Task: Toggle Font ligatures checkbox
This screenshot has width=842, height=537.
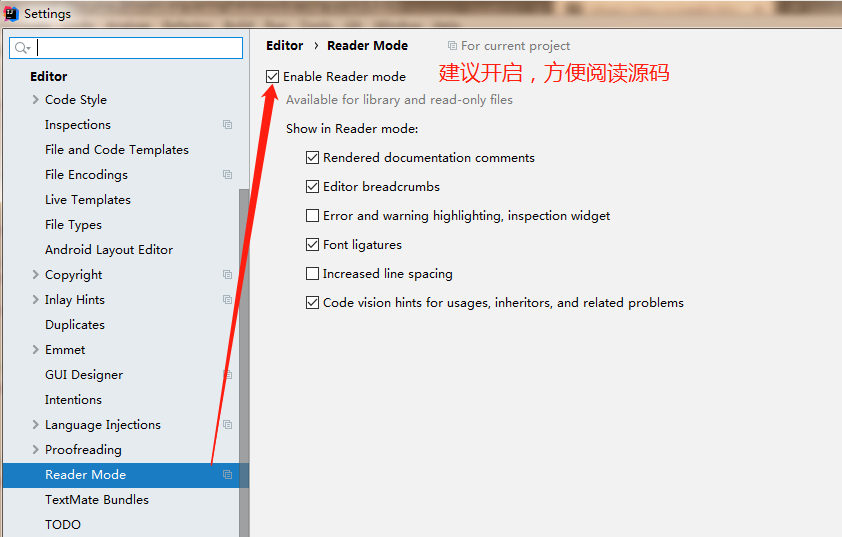Action: coord(313,244)
